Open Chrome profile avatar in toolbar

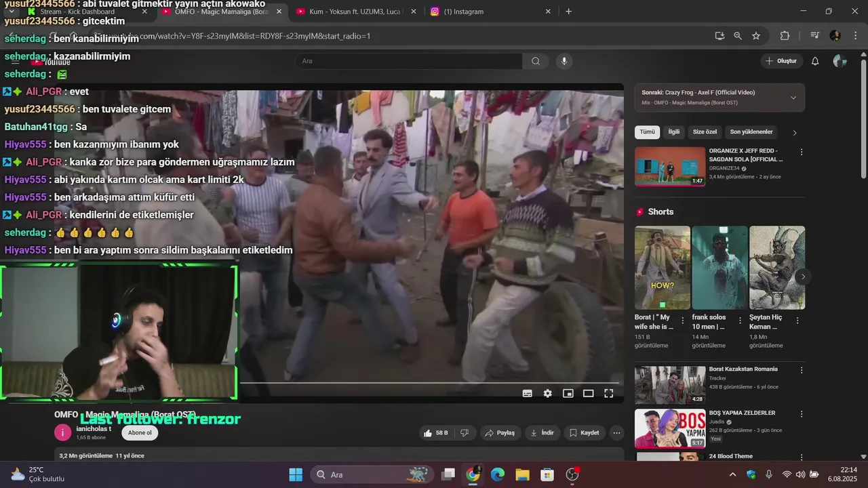point(835,36)
